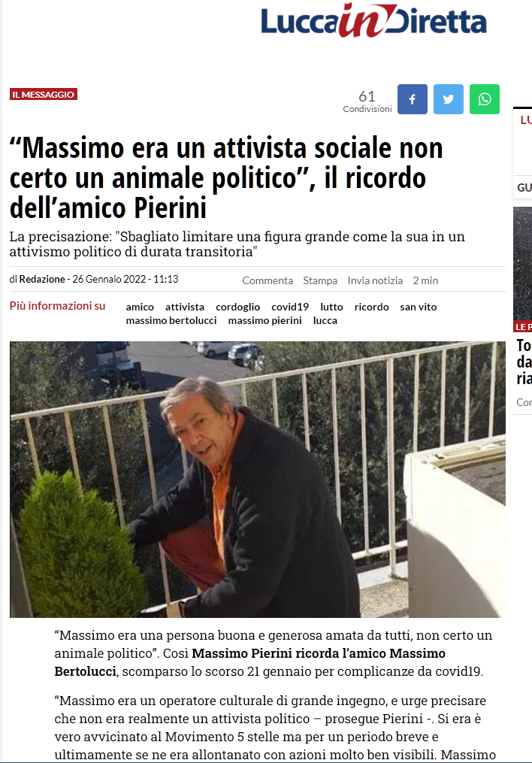Open the IL MESSAGGIO category label
Viewport: 532px width, 763px height.
click(x=44, y=95)
